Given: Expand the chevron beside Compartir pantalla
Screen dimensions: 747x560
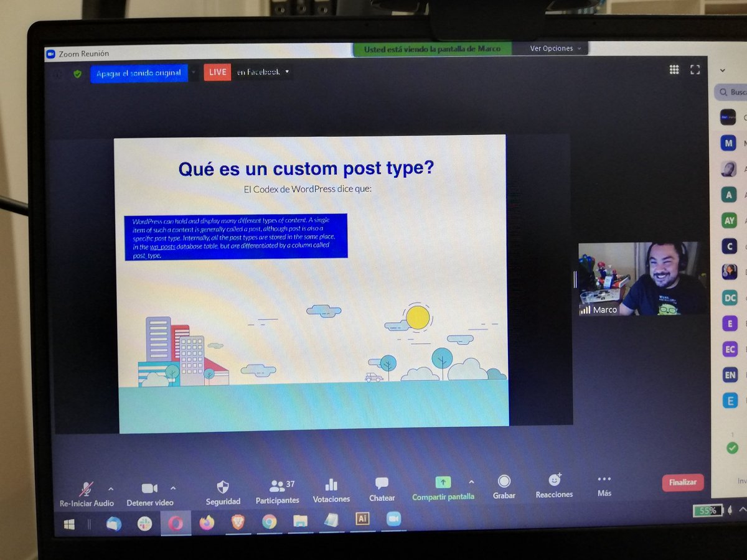Looking at the screenshot, I should [x=471, y=482].
